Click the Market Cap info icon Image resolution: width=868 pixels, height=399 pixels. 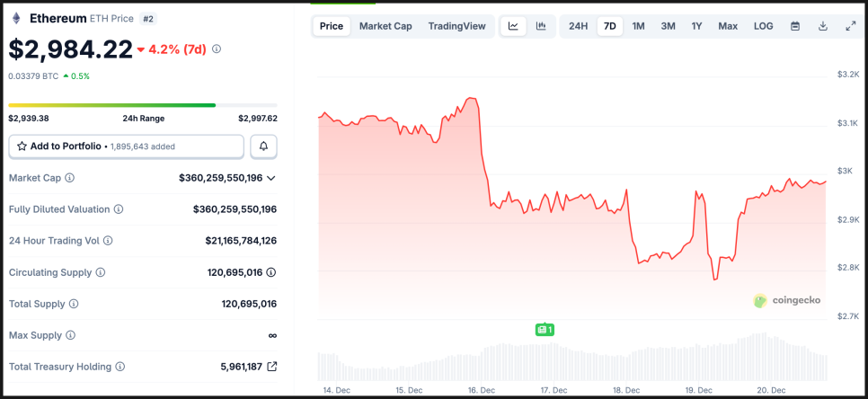coord(70,178)
